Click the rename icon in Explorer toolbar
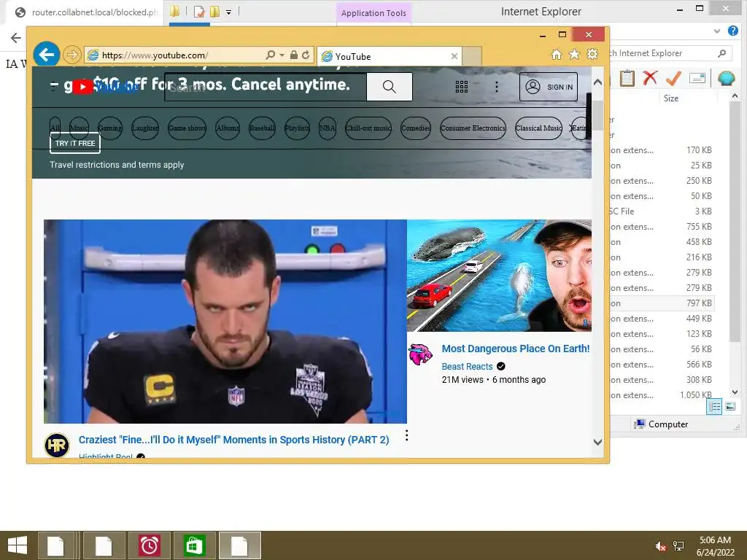The width and height of the screenshot is (747, 560). [x=697, y=78]
